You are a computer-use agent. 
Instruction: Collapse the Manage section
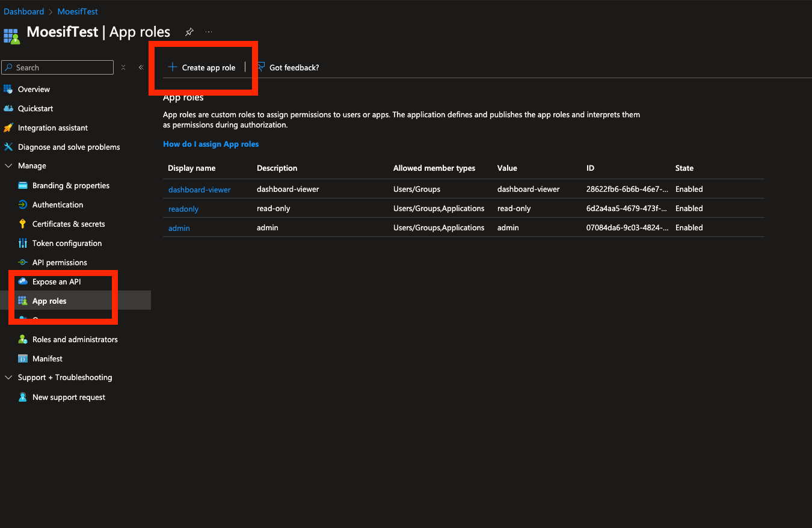(8, 166)
